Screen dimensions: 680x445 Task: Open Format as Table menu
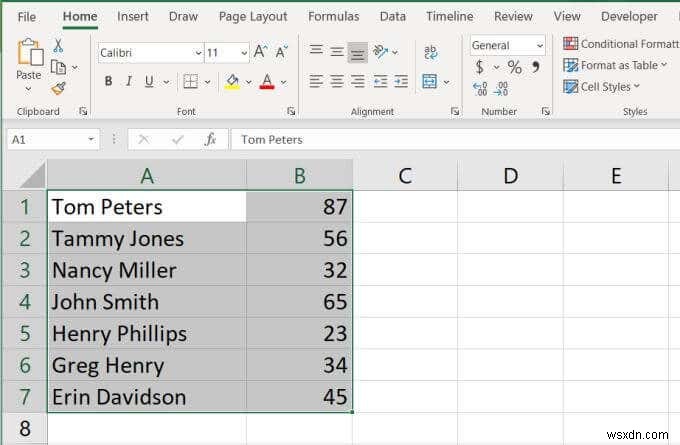click(615, 65)
